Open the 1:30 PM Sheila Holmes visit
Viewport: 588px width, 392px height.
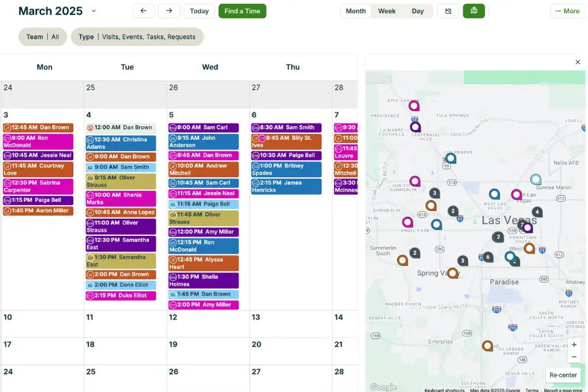(204, 280)
